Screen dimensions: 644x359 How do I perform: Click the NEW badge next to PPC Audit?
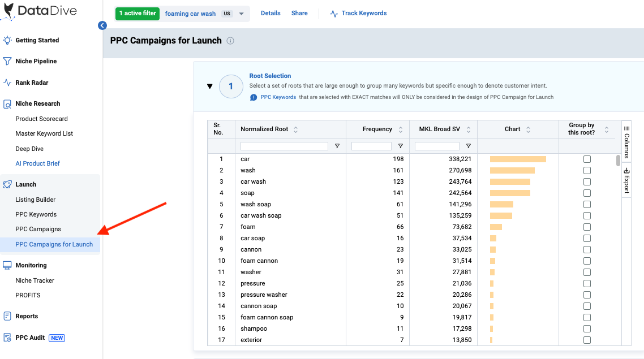[57, 338]
